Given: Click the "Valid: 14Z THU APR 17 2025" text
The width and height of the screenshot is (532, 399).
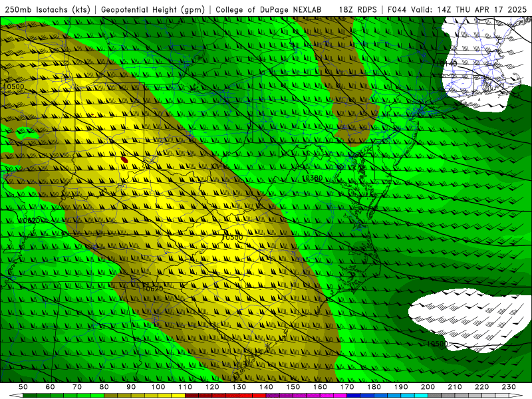Looking at the screenshot, I should pos(469,9).
